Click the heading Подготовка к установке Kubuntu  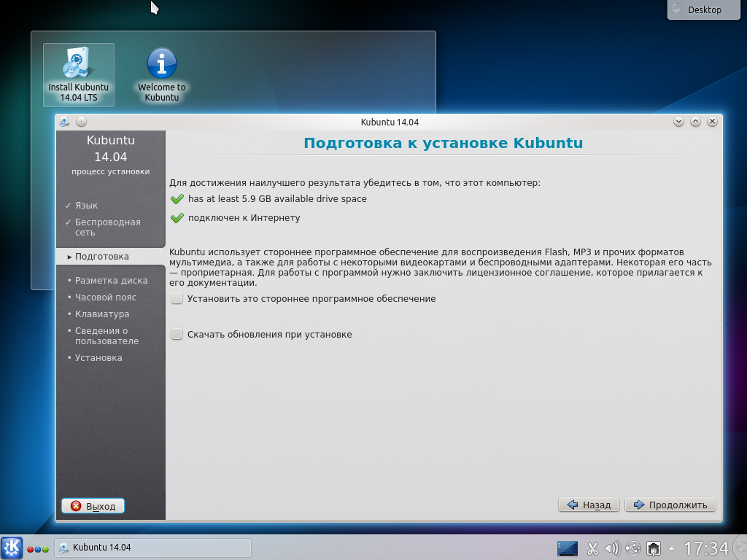point(443,143)
